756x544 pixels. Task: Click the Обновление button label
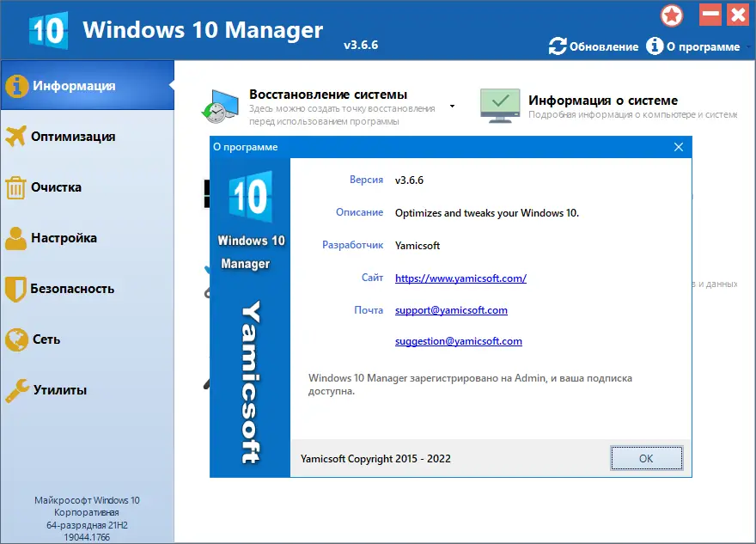[604, 46]
